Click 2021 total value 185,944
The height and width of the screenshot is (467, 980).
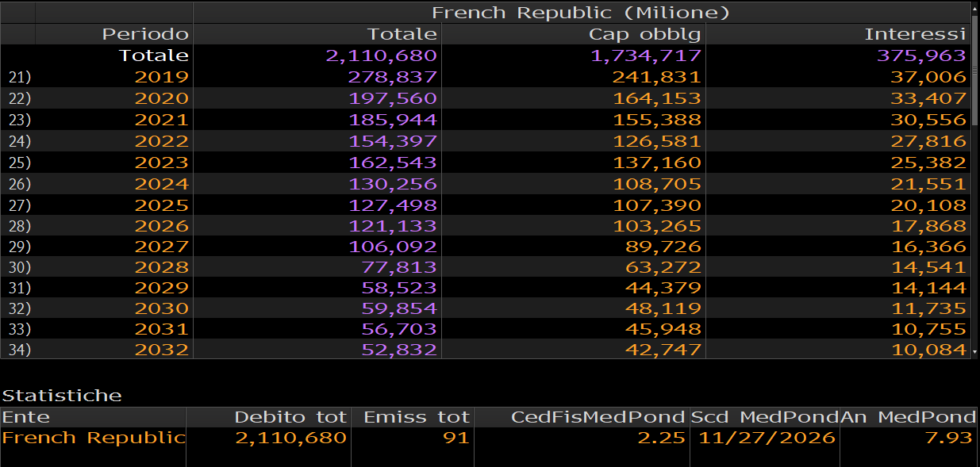[393, 120]
